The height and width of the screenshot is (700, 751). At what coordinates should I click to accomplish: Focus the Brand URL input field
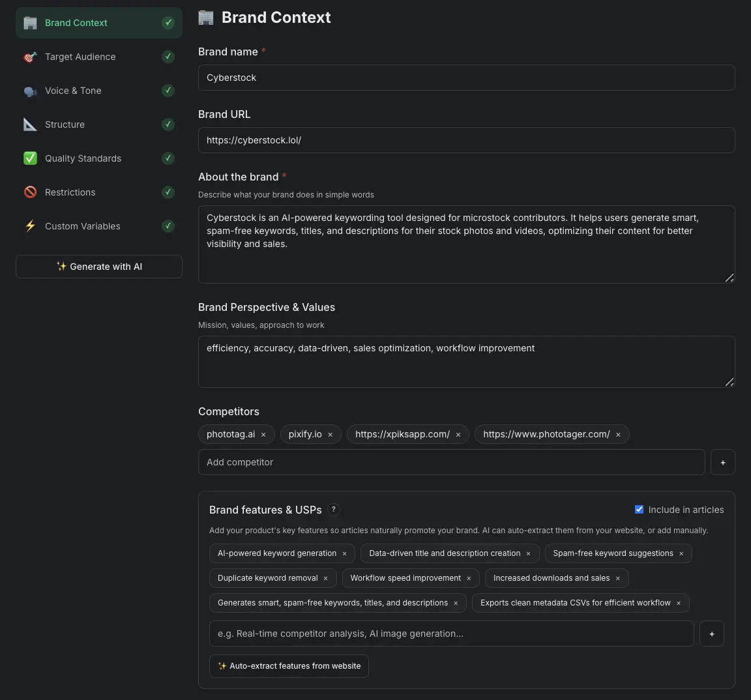pyautogui.click(x=467, y=140)
